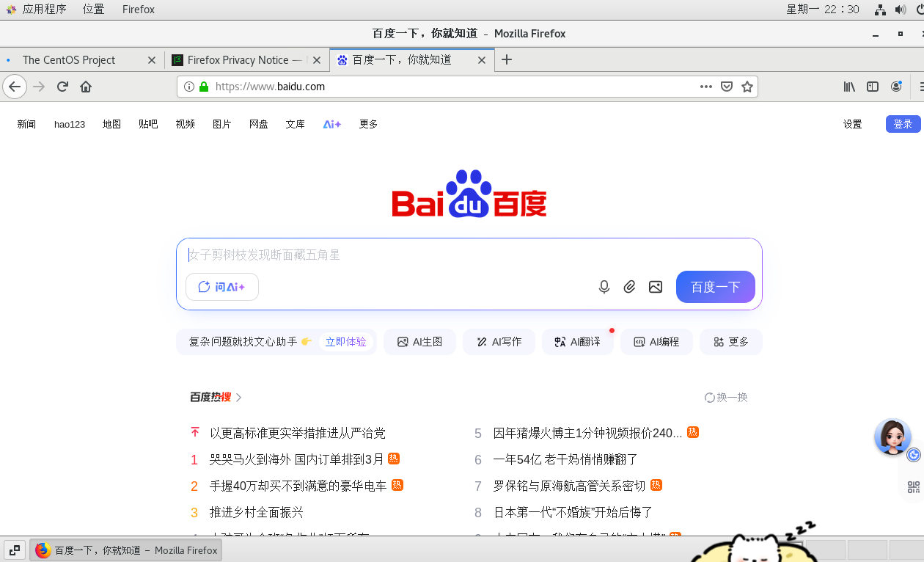Open hot search 一年54亿 老干妈悄悄赚翻了

(565, 459)
